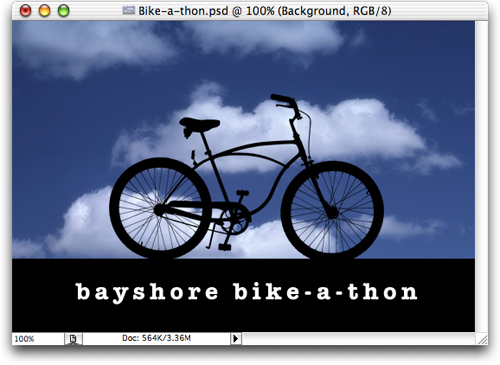Click the bicycle's lower pedal
Image resolution: width=500 pixels, height=365 pixels.
pos(224,247)
